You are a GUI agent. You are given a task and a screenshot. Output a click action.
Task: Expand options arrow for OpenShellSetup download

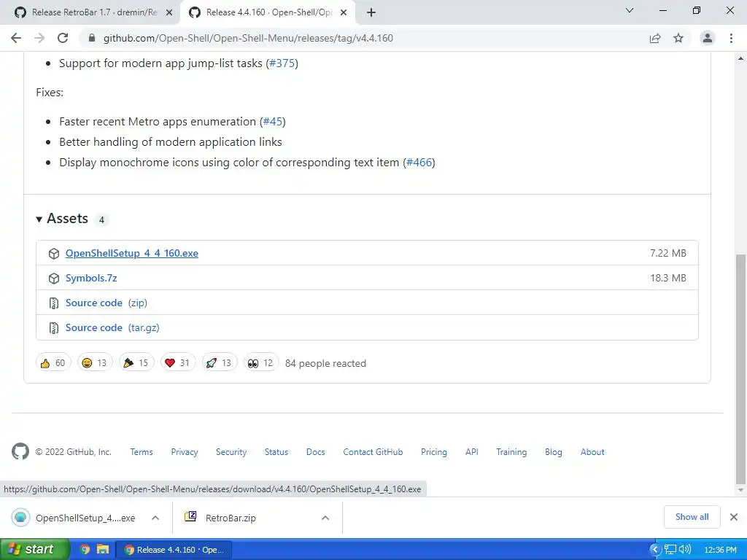[155, 518]
